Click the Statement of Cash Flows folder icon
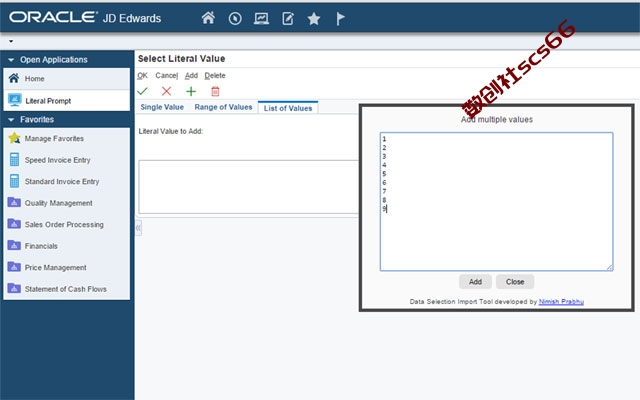Screen dimensions: 640x400 click(14, 288)
